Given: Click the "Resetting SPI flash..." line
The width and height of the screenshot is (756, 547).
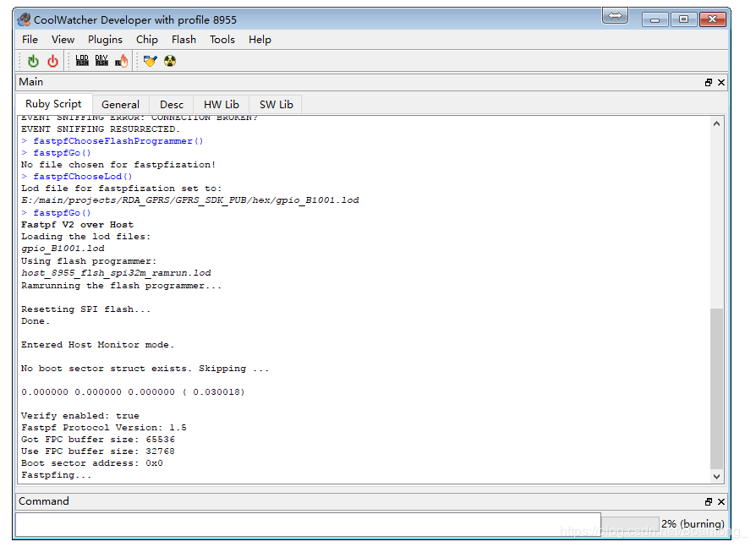Looking at the screenshot, I should pyautogui.click(x=85, y=309).
